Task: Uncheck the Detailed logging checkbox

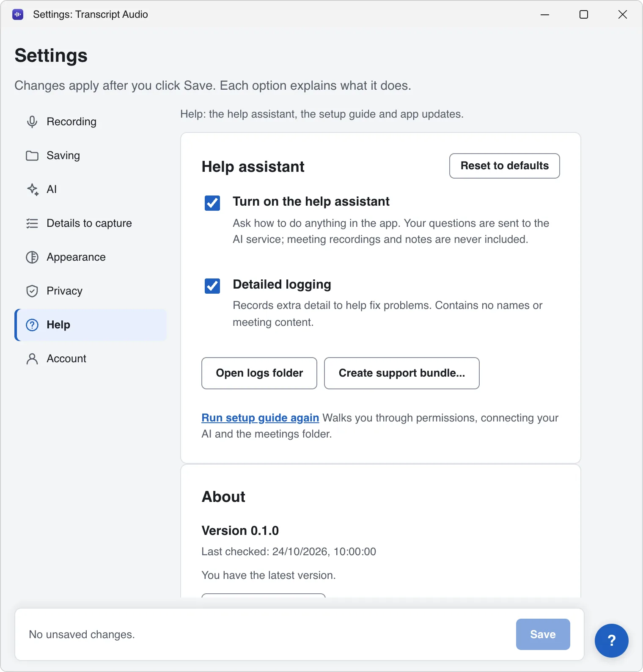Action: (x=212, y=286)
